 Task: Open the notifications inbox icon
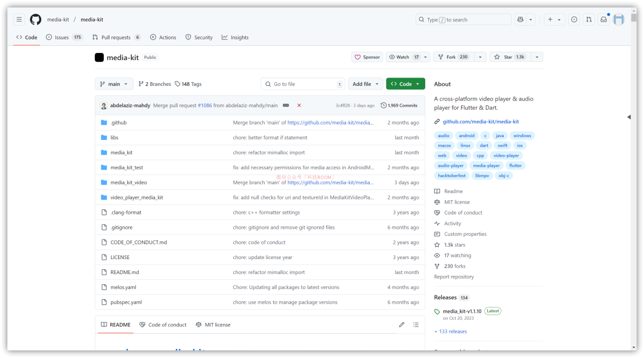click(x=603, y=19)
